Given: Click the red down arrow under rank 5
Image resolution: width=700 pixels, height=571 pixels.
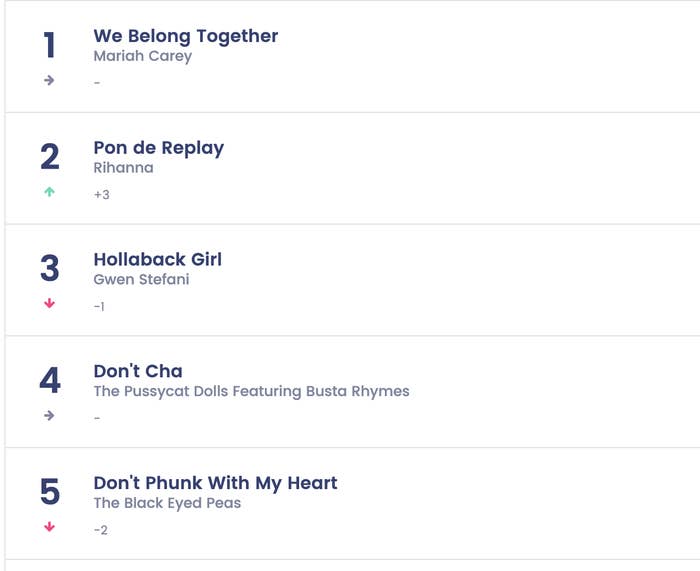Looking at the screenshot, I should (x=49, y=527).
